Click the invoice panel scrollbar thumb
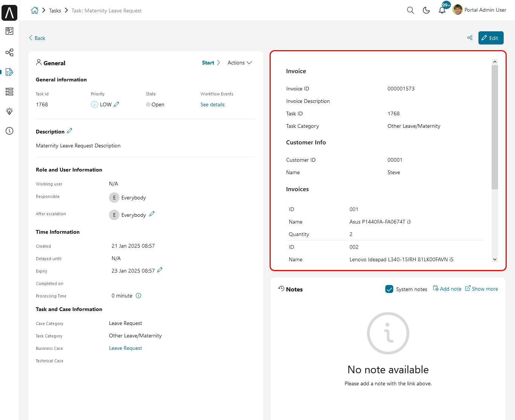Viewport: 515px width, 420px height. pyautogui.click(x=495, y=127)
